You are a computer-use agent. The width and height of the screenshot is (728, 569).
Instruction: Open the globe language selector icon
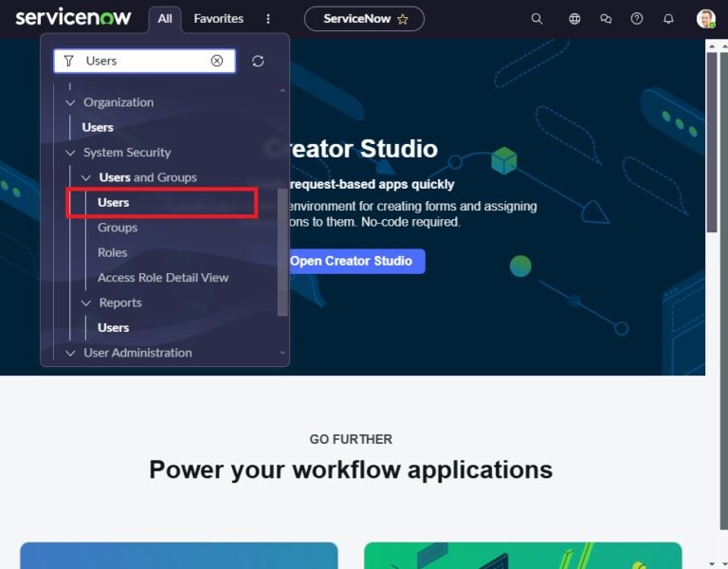pyautogui.click(x=574, y=19)
